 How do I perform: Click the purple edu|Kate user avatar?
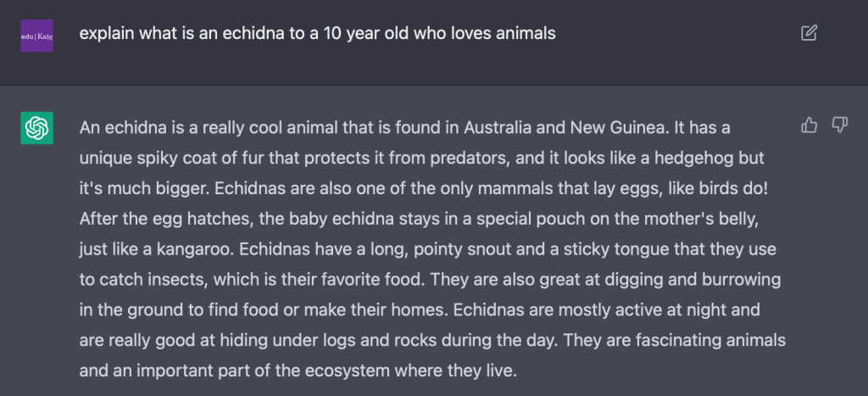[37, 35]
